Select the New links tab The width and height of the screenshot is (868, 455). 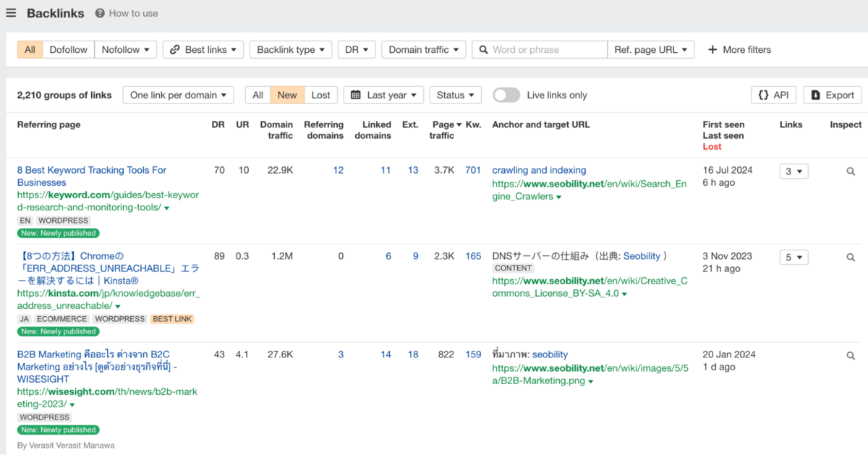pyautogui.click(x=287, y=95)
